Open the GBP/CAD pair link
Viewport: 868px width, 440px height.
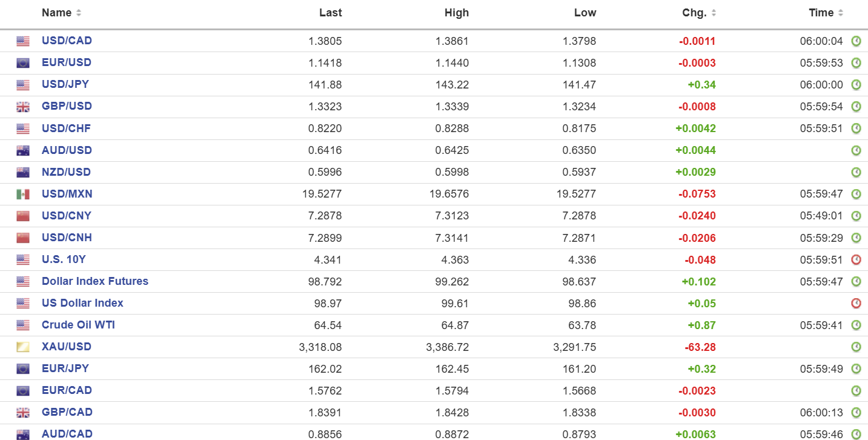pyautogui.click(x=67, y=412)
